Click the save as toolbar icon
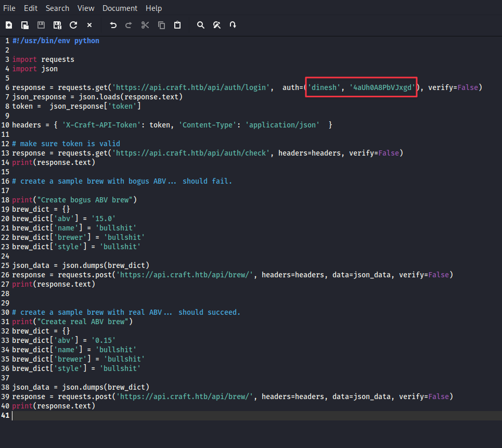This screenshot has height=448, width=502. pos(57,25)
